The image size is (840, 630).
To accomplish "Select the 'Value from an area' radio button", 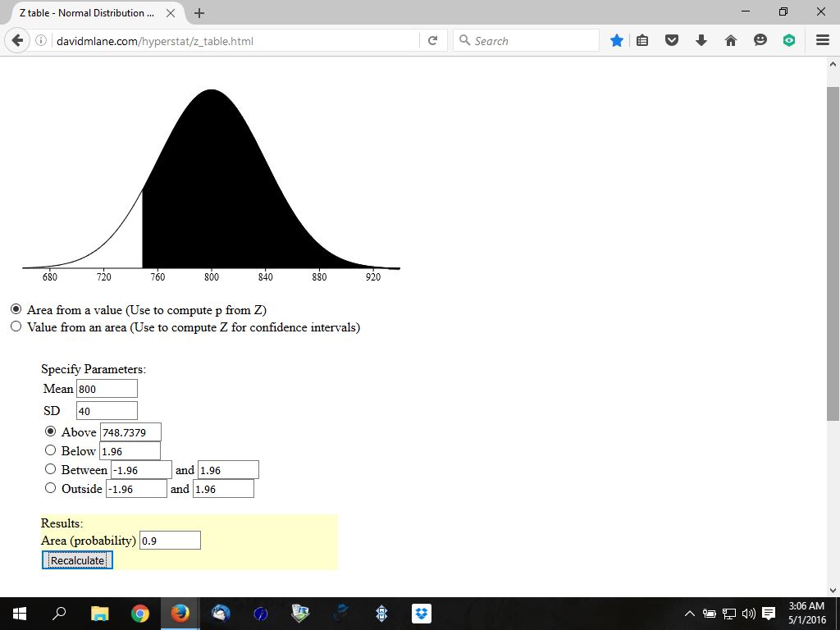I will pos(16,326).
